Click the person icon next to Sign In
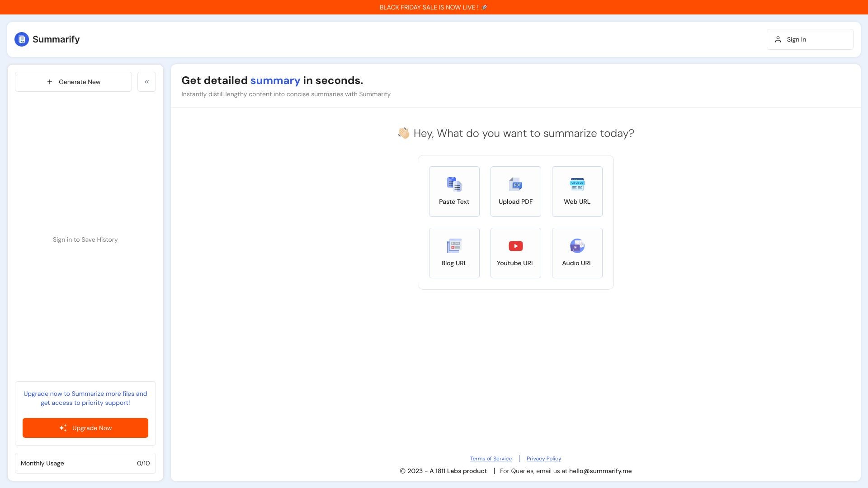This screenshot has height=488, width=868. coord(778,39)
